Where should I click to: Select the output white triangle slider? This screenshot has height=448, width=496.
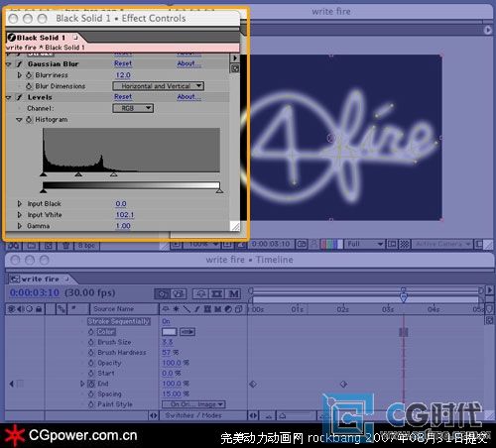pos(219,190)
